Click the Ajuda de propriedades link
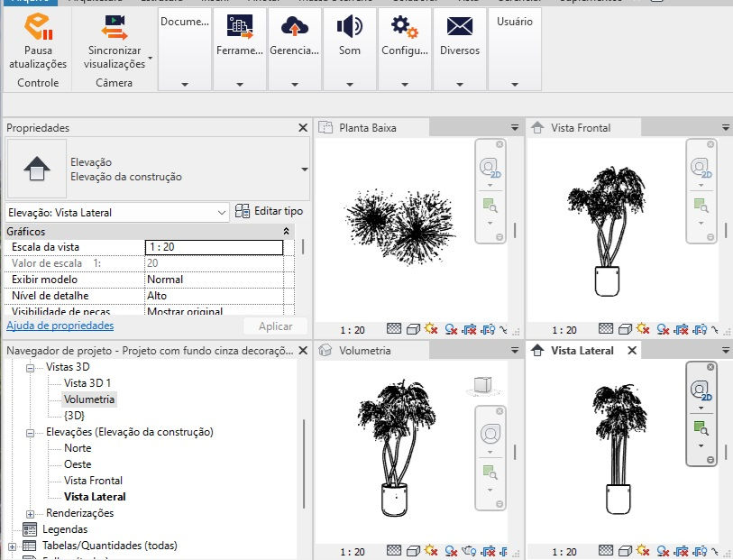Viewport: 733px width, 560px height. pos(60,326)
